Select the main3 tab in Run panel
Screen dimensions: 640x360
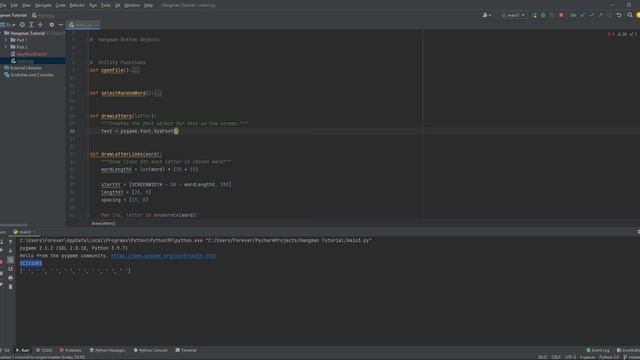click(24, 232)
